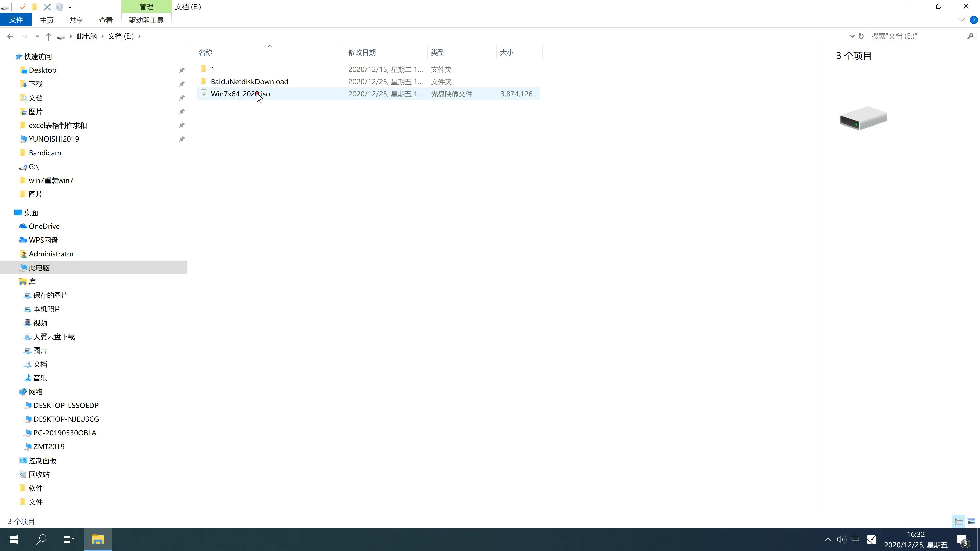
Task: Expand 此电脑 (This PC) in sidebar
Action: point(11,267)
